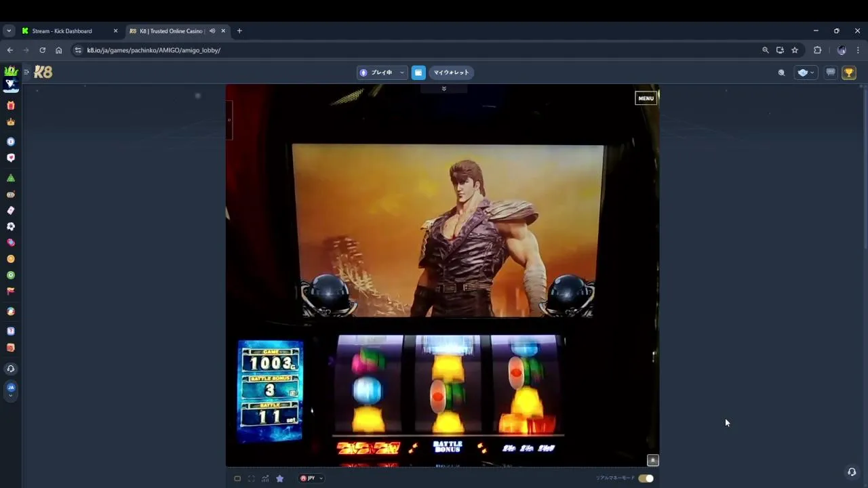Open the K8 logo homepage

43,72
